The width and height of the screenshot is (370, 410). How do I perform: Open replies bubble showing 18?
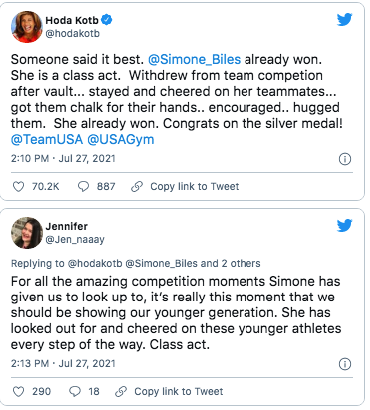(x=75, y=391)
